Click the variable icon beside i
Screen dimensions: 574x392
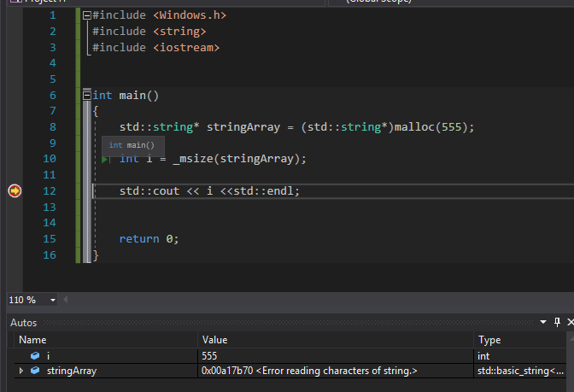pyautogui.click(x=35, y=355)
